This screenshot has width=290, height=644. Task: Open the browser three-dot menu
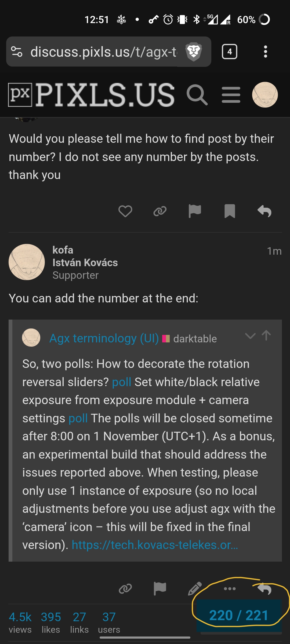pos(265,52)
